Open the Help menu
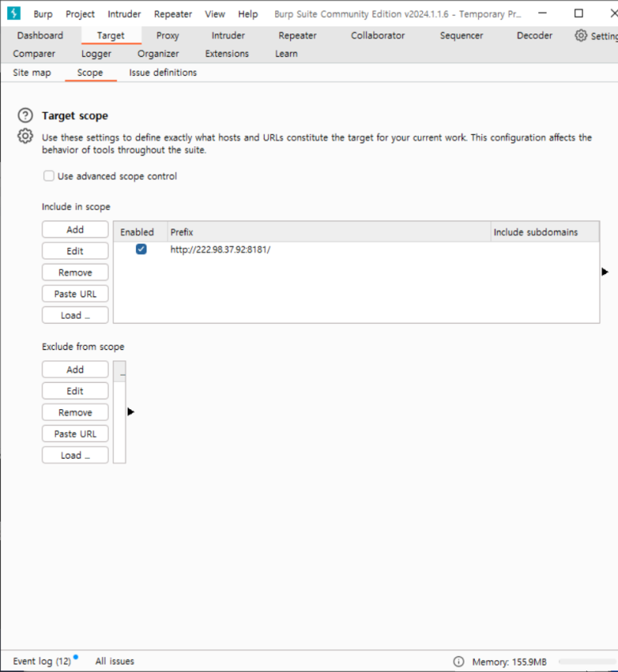Viewport: 618px width, 672px height. click(x=248, y=14)
